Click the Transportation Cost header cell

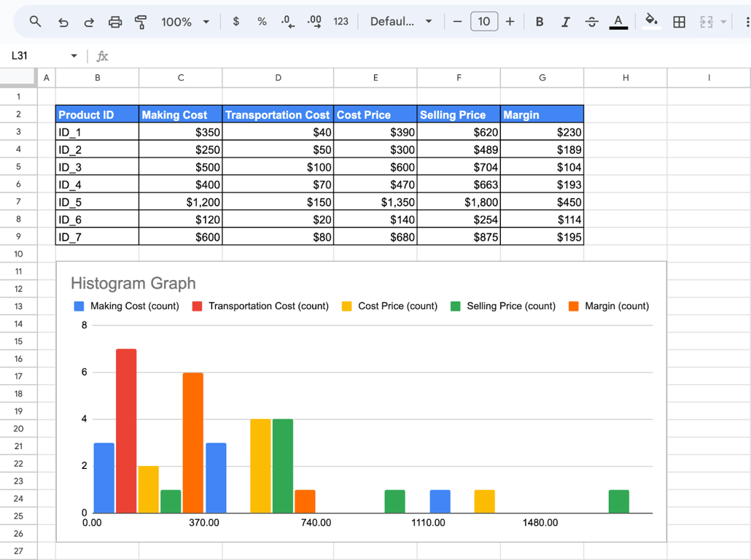278,114
